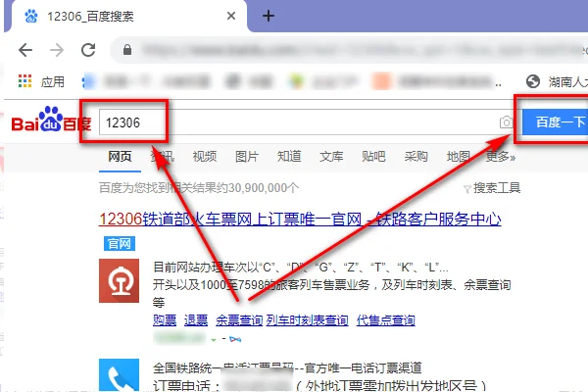Select the 网页 results tab

coord(120,156)
